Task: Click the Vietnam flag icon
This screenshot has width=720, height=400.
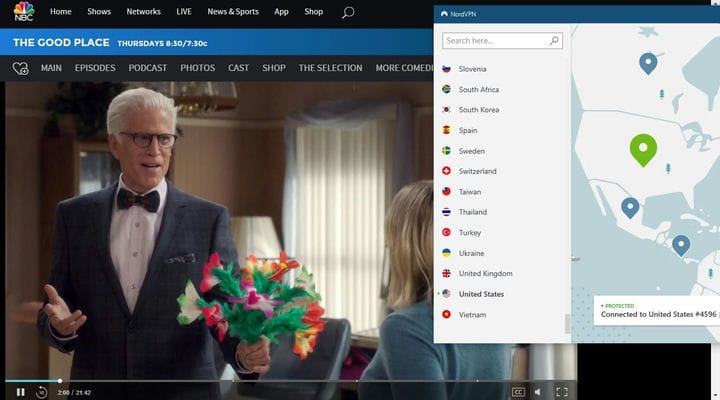Action: pos(446,314)
